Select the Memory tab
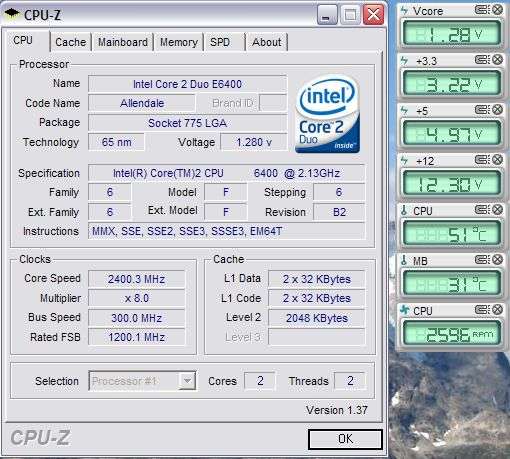 tap(179, 42)
